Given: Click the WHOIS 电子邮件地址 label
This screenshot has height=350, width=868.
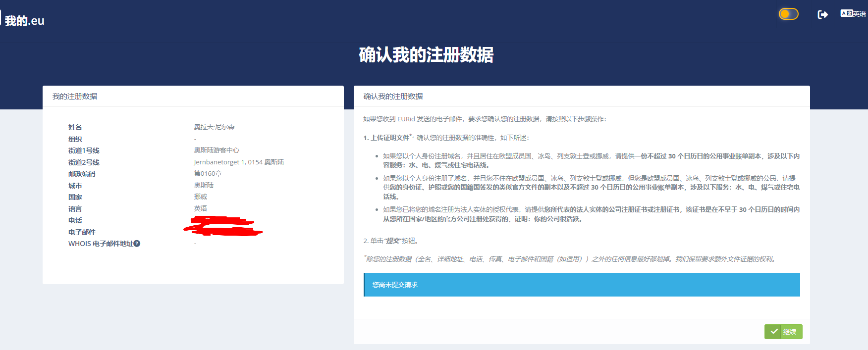Looking at the screenshot, I should point(101,244).
